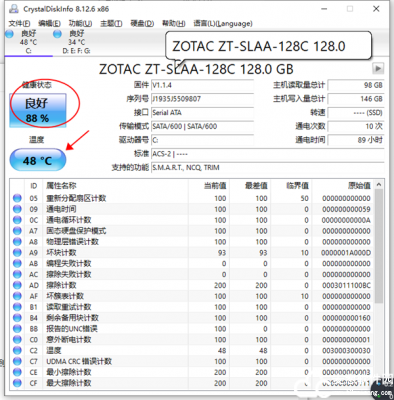The height and width of the screenshot is (400, 394).
Task: Click the status orb for row 05 重新分配扇区计数
Action: (x=17, y=198)
